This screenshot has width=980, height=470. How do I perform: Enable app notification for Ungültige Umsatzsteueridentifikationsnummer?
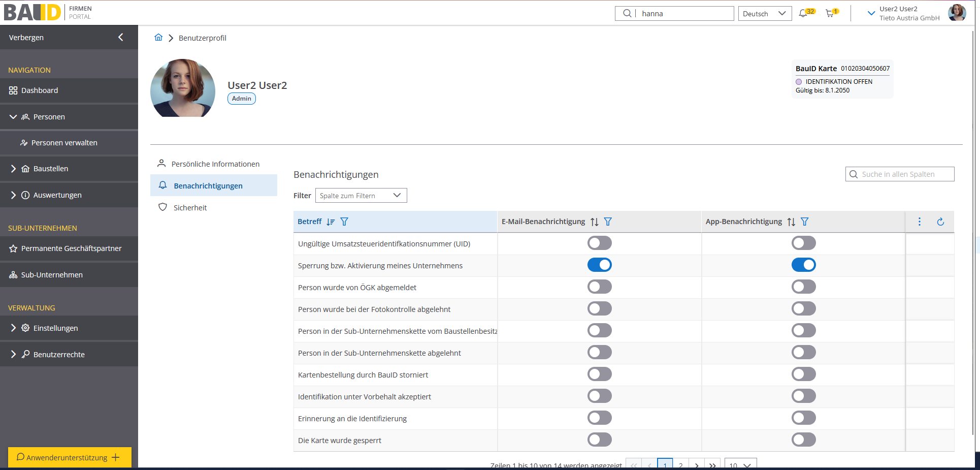point(804,243)
